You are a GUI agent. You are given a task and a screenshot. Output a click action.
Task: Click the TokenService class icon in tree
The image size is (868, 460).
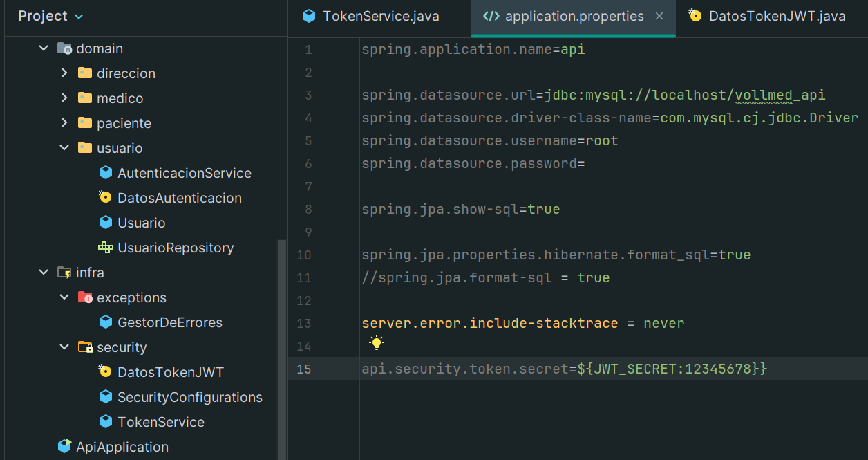[106, 421]
